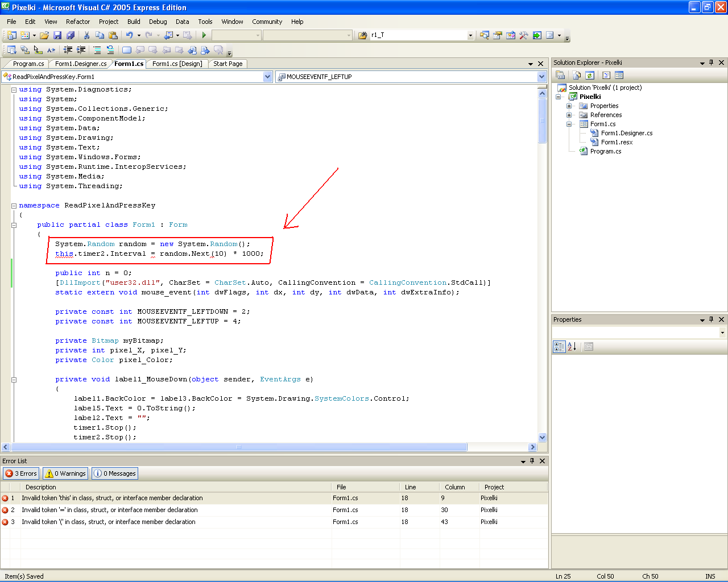This screenshot has width=728, height=582.
Task: Click Alphabetical sort icon in Properties panel
Action: click(572, 347)
